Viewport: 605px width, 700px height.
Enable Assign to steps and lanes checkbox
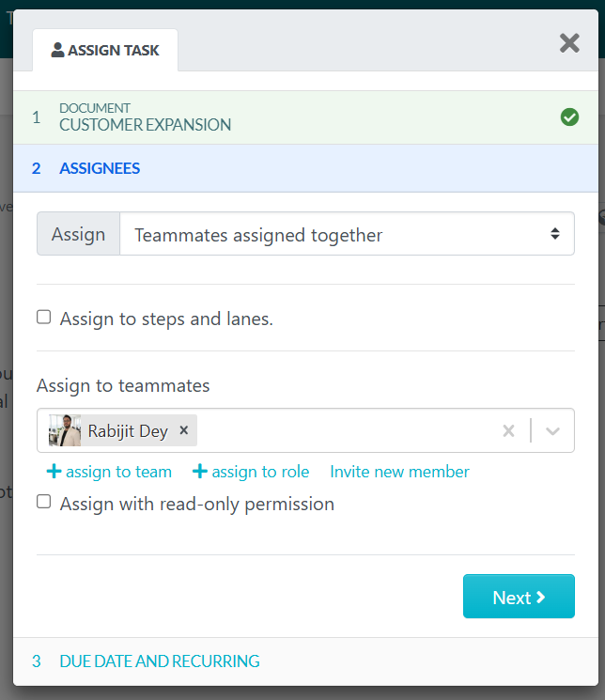pyautogui.click(x=44, y=318)
